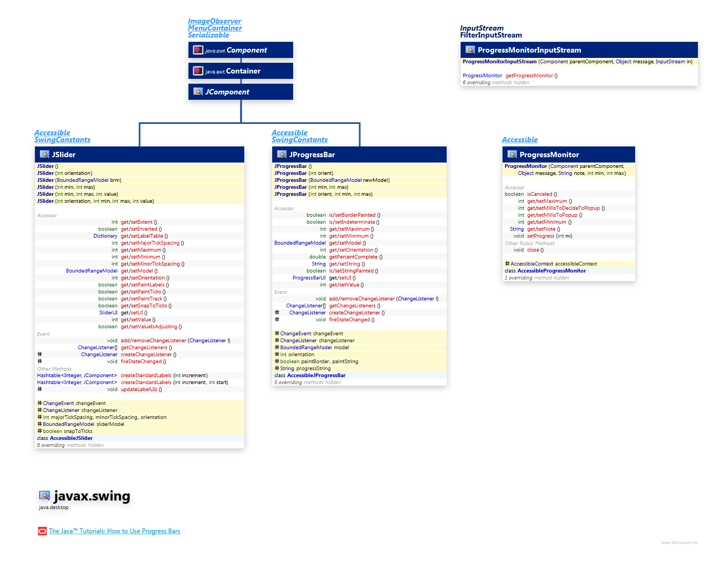Click the java.awt.Component box title
The image size is (728, 567).
click(x=236, y=50)
